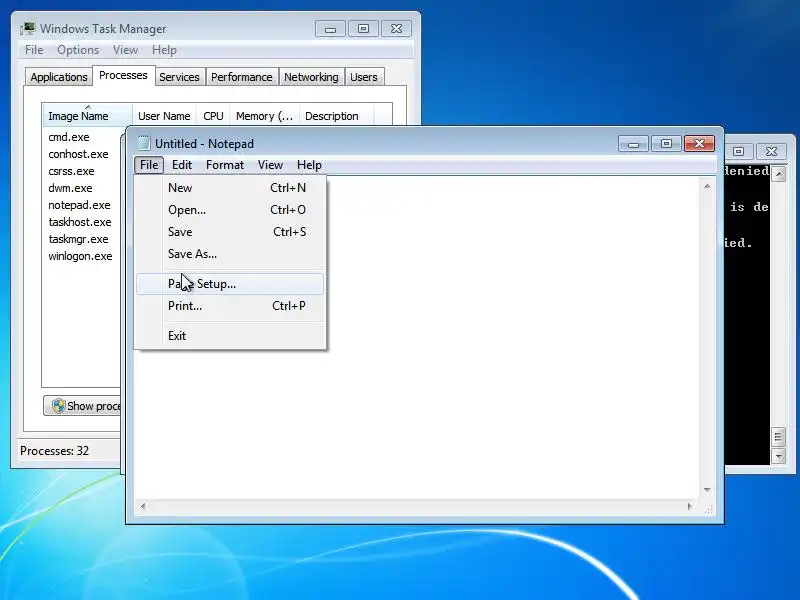This screenshot has height=600, width=800.
Task: Sort by Memory column header
Action: point(264,116)
